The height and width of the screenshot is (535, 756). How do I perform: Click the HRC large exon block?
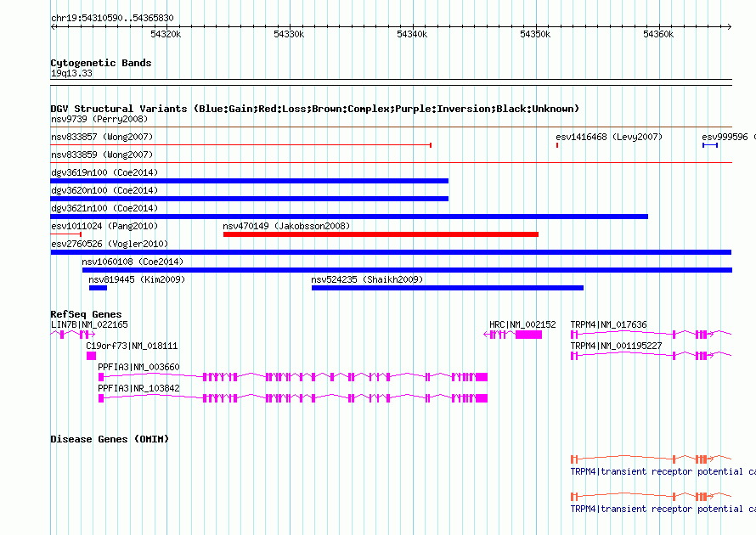coord(529,335)
